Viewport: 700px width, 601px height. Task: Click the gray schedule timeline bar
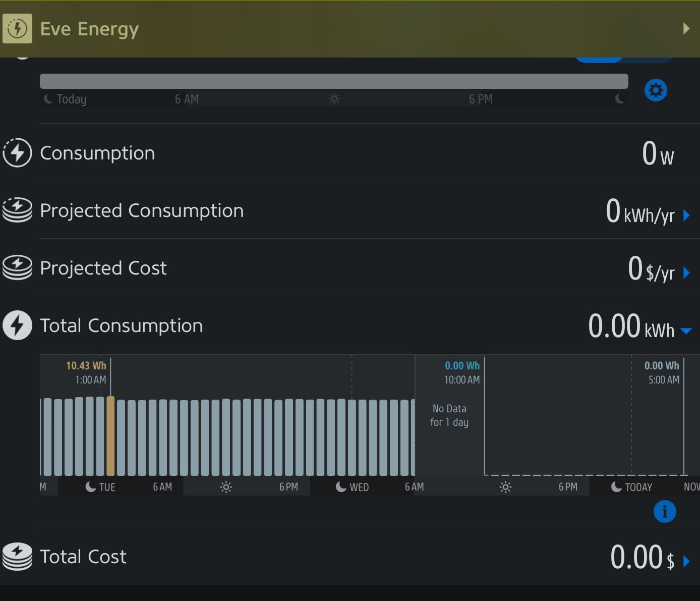[334, 81]
